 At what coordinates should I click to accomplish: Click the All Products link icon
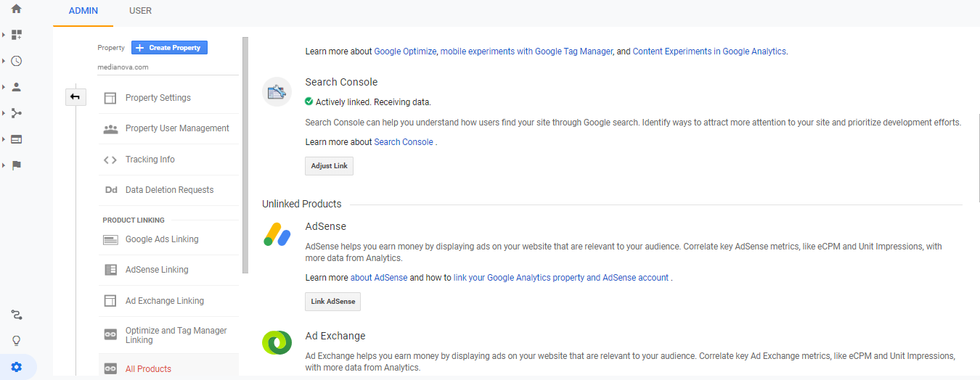click(110, 368)
